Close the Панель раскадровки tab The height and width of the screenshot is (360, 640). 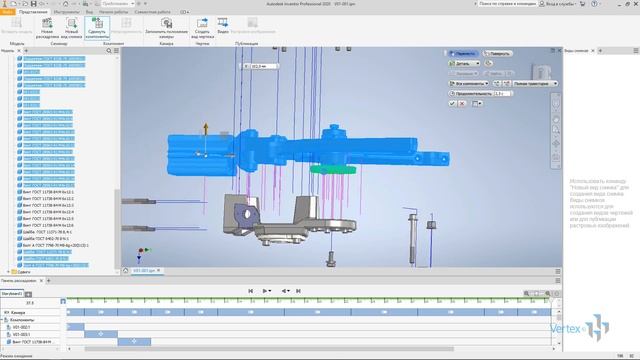40,280
